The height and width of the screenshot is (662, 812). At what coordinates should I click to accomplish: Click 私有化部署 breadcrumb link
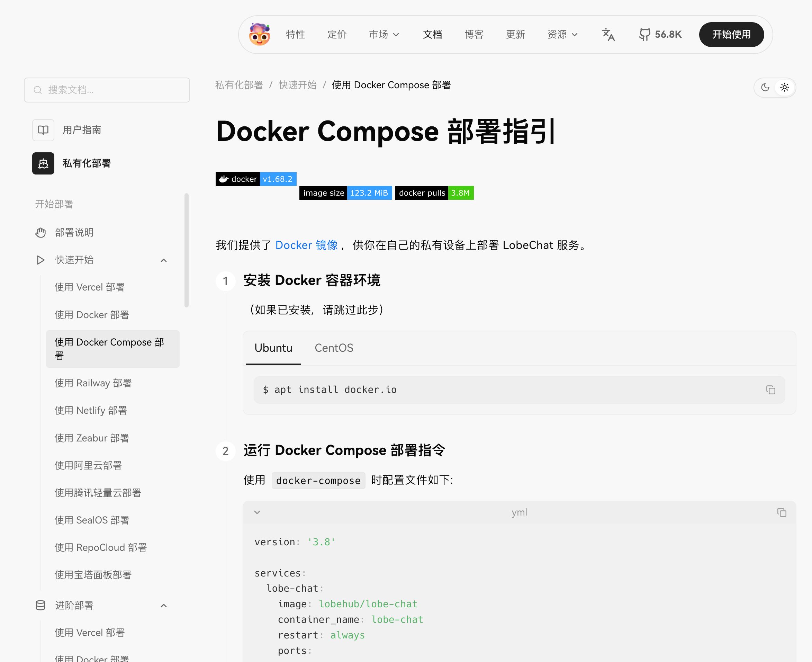pyautogui.click(x=239, y=85)
